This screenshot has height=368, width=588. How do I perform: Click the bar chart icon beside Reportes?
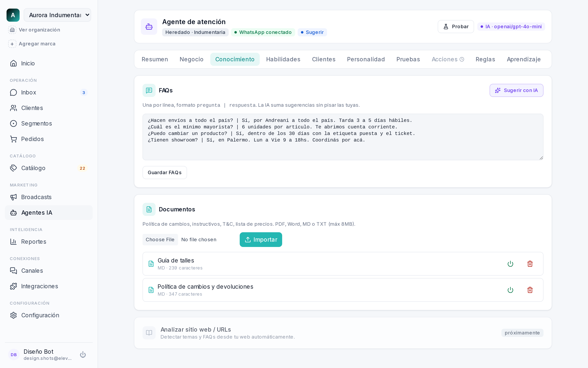click(14, 242)
